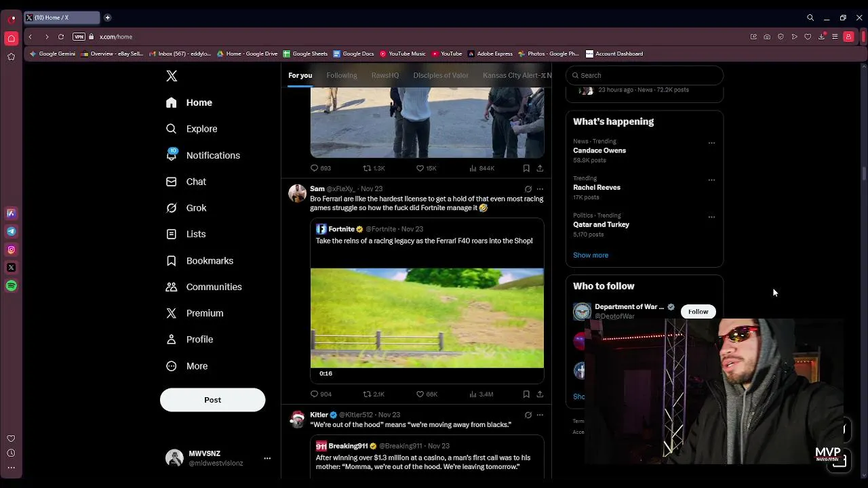Share Sam's Ferrari post
868x488 pixels.
(x=540, y=394)
